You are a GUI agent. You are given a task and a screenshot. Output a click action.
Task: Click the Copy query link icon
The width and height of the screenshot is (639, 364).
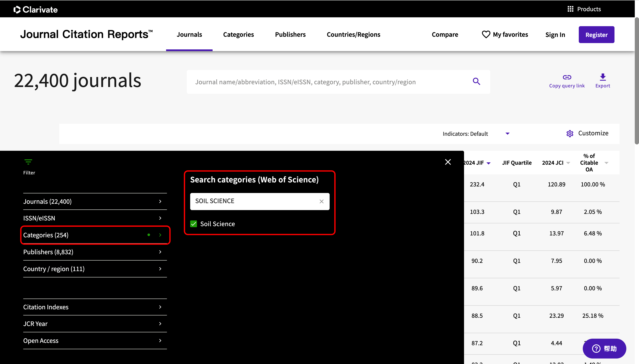[567, 77]
